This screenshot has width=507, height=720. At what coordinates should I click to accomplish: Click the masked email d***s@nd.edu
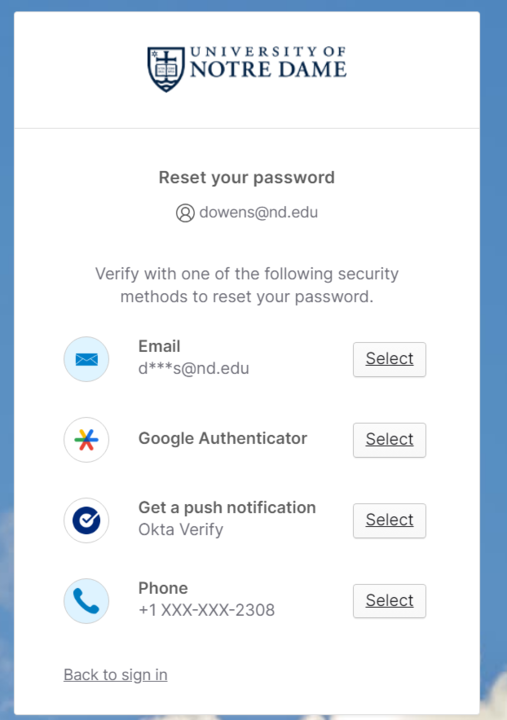194,368
